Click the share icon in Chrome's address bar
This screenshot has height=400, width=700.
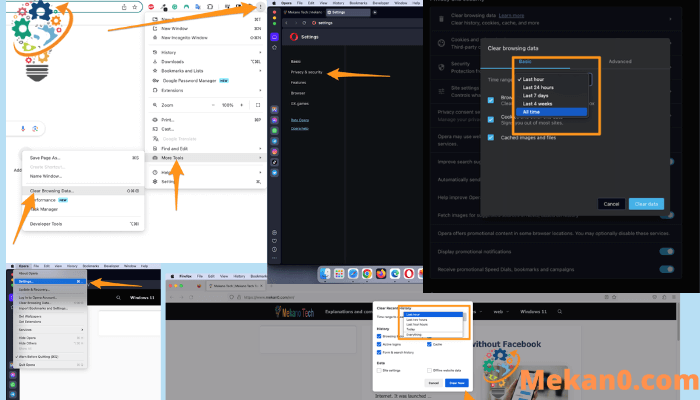click(124, 7)
